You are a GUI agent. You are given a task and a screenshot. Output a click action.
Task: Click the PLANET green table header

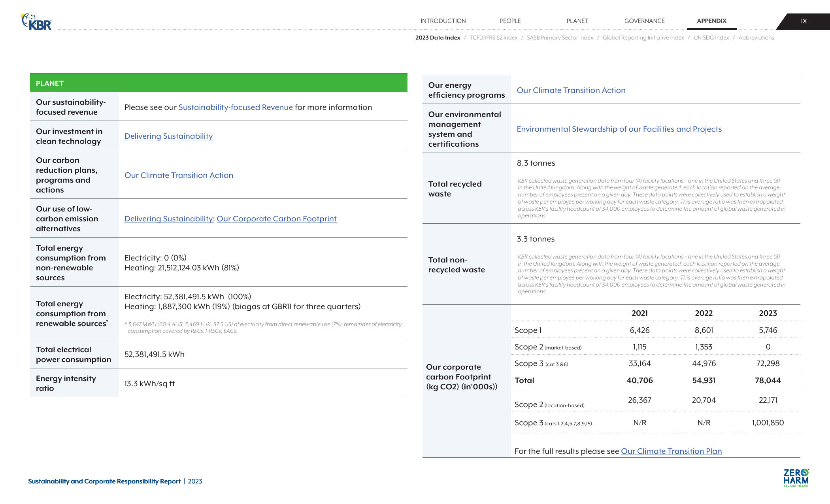pos(219,83)
